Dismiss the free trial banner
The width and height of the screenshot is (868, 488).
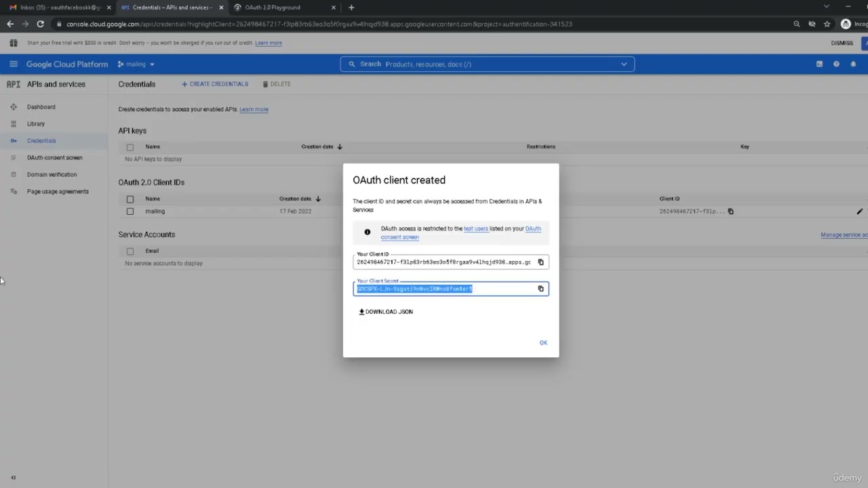(842, 43)
